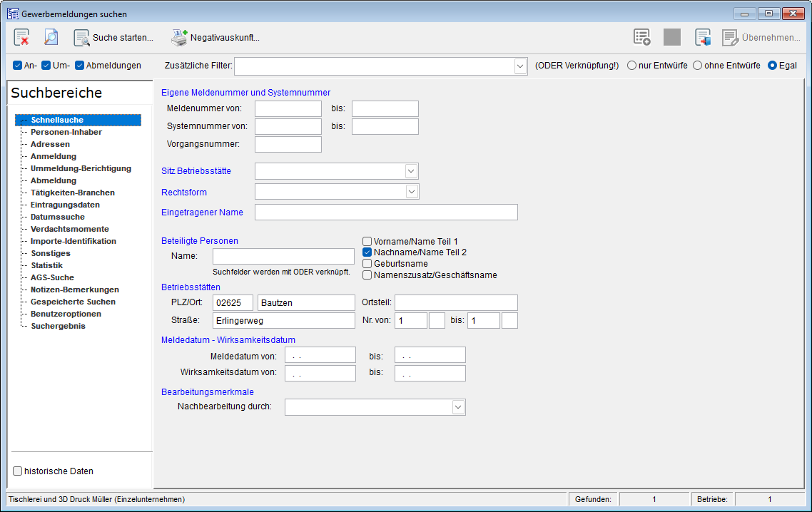
Task: Uncheck the Abmeldungen checkbox
Action: tap(79, 65)
